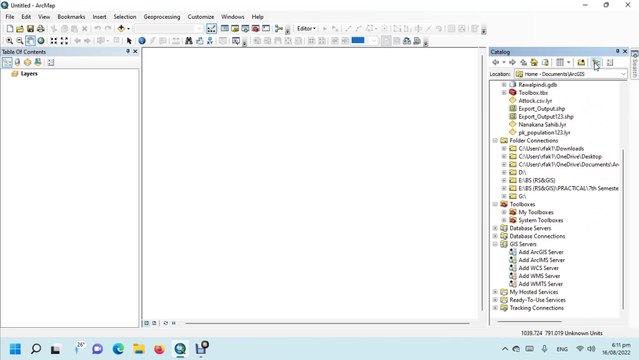Viewport: 639px width, 360px height.
Task: Open the Geoprocessing menu
Action: tap(162, 17)
